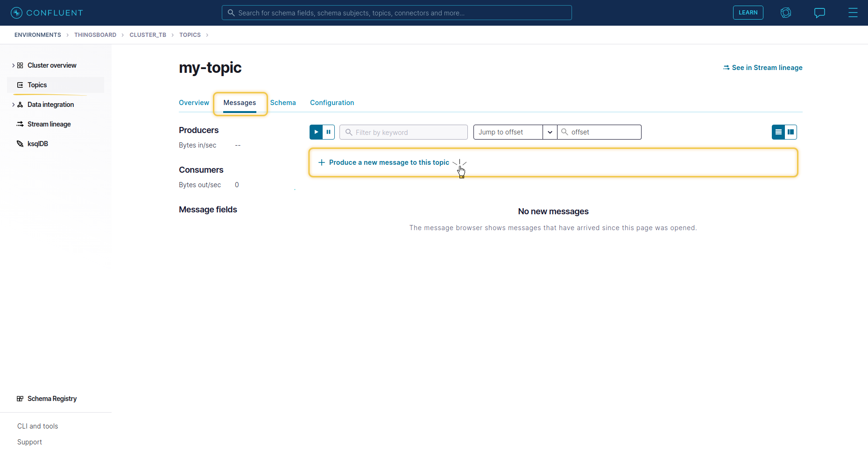The height and width of the screenshot is (457, 868).
Task: Expand Cluster overview sidebar item
Action: click(14, 65)
